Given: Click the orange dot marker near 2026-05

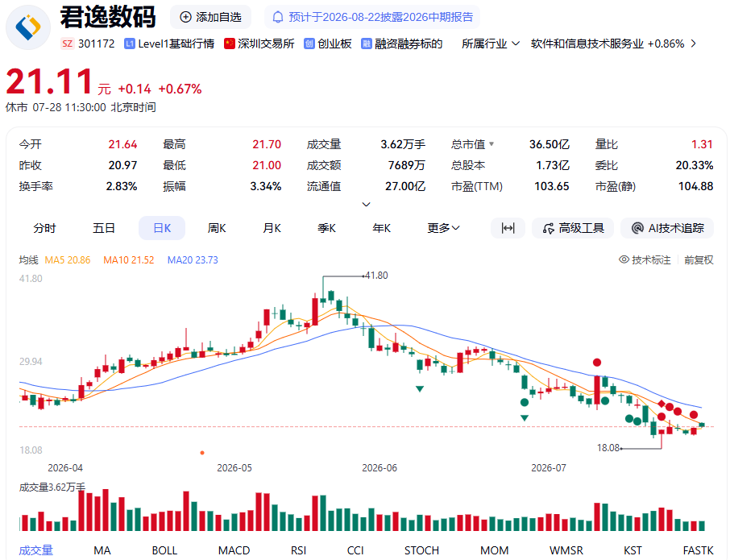Looking at the screenshot, I should point(202,453).
